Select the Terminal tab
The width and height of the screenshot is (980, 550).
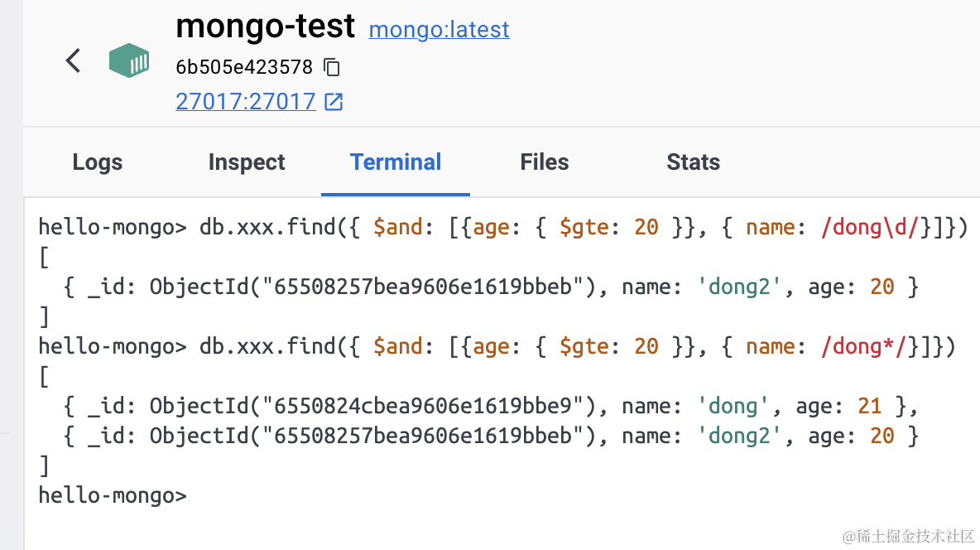click(396, 162)
